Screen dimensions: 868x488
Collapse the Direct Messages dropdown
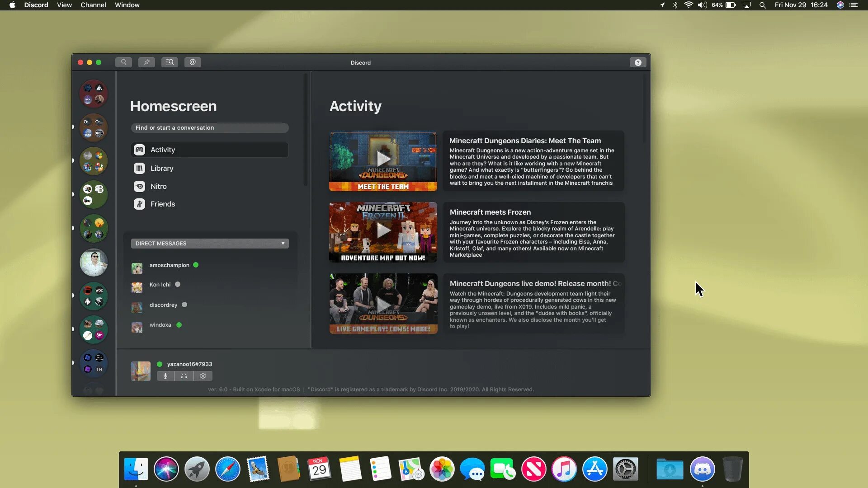pyautogui.click(x=283, y=244)
